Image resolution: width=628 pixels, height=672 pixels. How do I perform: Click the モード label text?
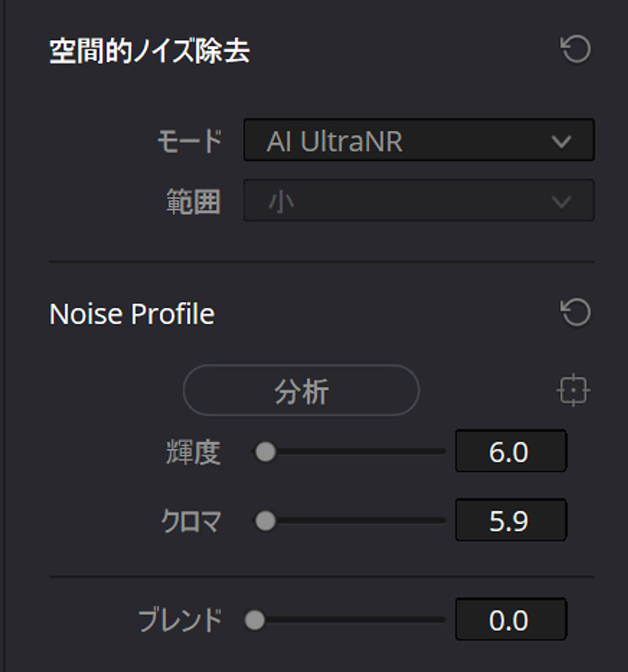click(x=190, y=141)
